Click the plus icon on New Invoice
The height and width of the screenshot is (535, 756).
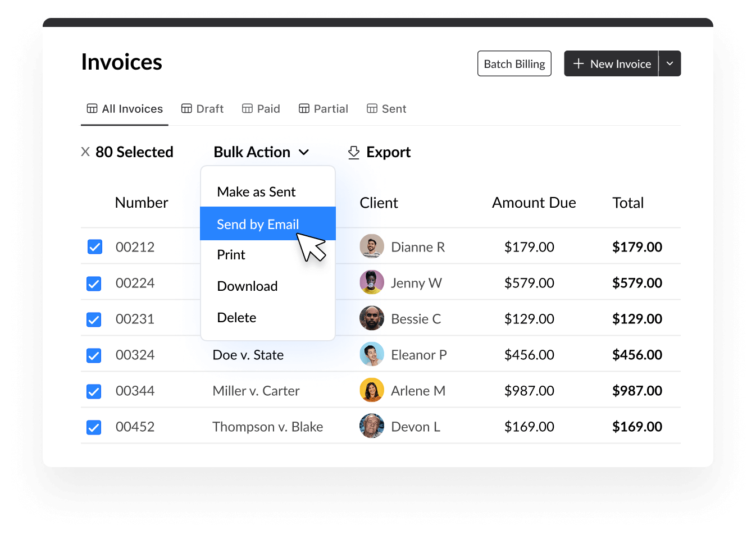(x=579, y=64)
